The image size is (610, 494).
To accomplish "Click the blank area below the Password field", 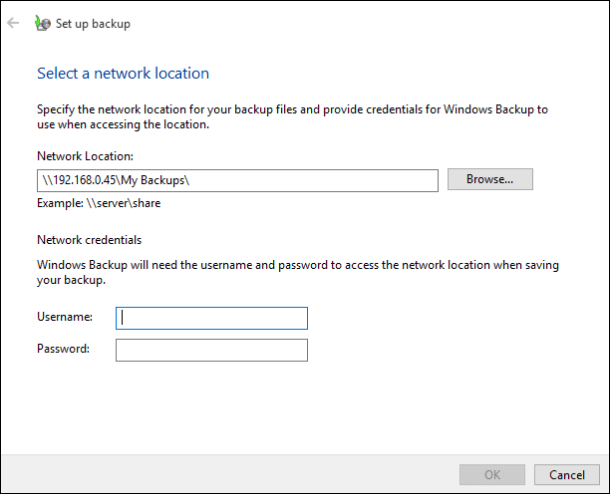I will click(x=300, y=410).
